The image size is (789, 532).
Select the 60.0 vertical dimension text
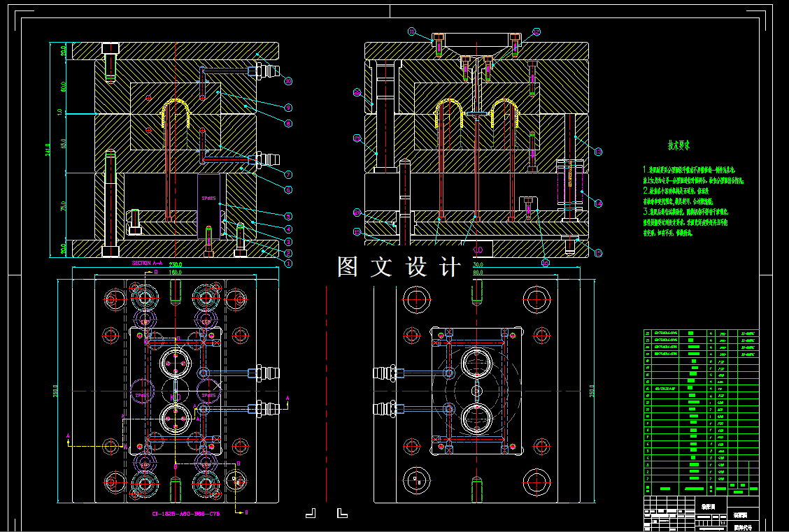pos(63,87)
